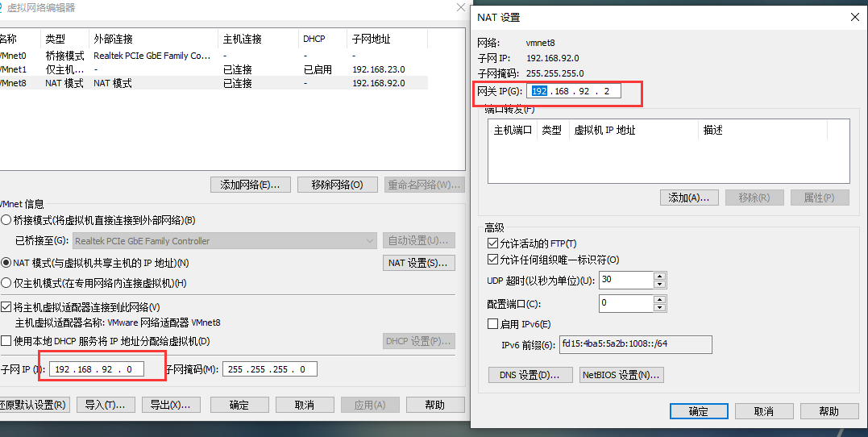
Task: Increase 配置端口 with up arrow
Action: (x=659, y=299)
